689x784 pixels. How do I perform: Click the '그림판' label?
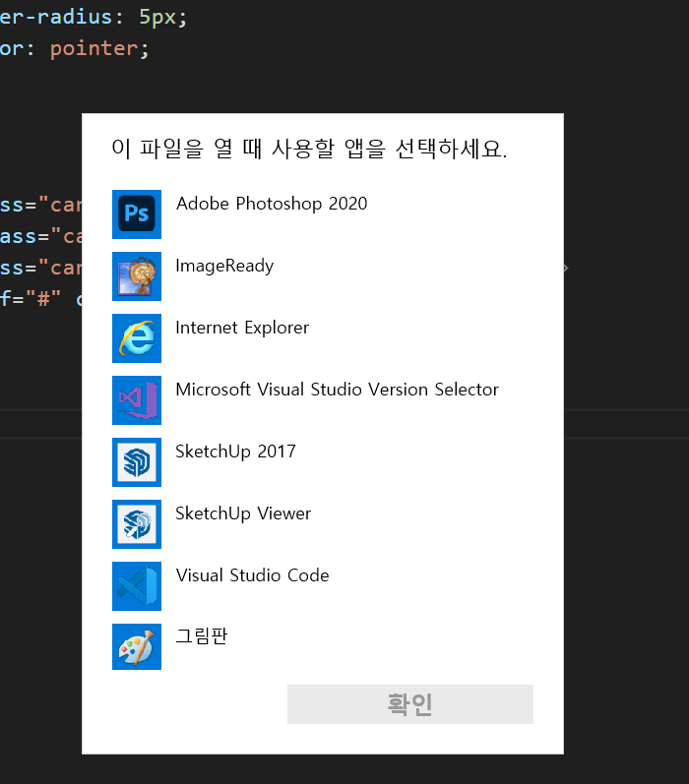pyautogui.click(x=202, y=636)
